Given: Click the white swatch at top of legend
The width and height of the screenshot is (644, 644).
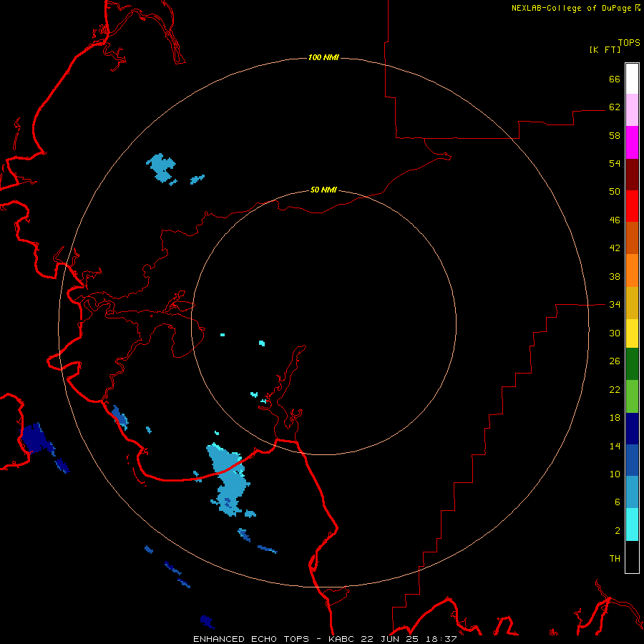Looking at the screenshot, I should (632, 79).
